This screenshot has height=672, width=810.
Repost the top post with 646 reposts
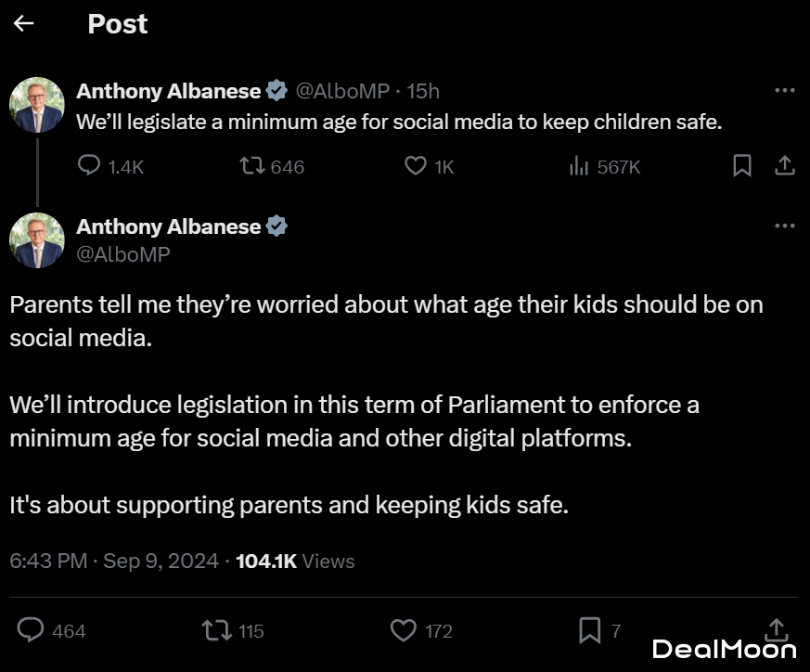(x=251, y=166)
